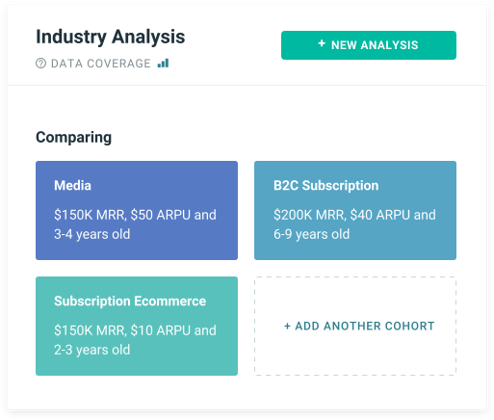Start a New Analysis
Image resolution: width=494 pixels, height=420 pixels.
point(368,45)
